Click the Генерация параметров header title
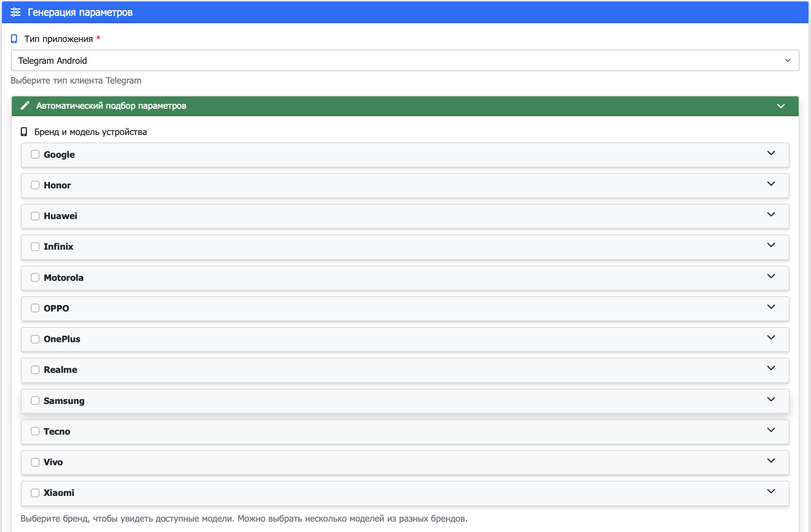811x532 pixels. 80,12
